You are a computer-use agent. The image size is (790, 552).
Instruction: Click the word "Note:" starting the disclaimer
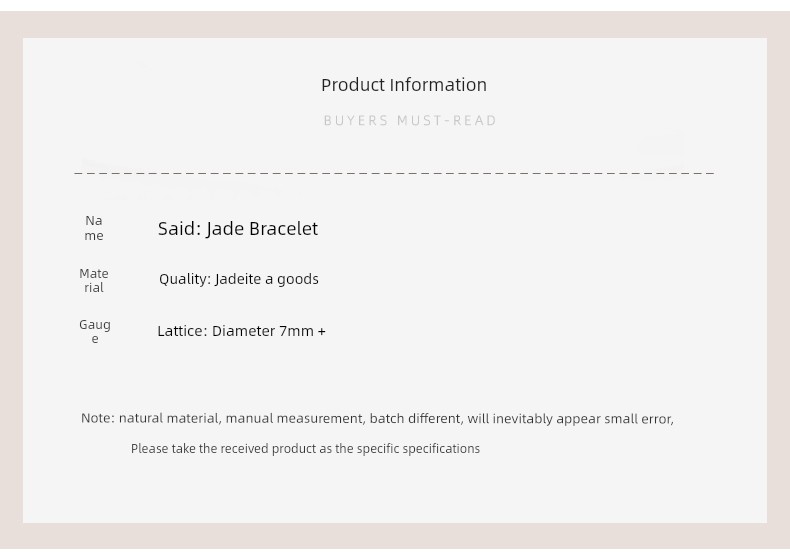click(98, 418)
